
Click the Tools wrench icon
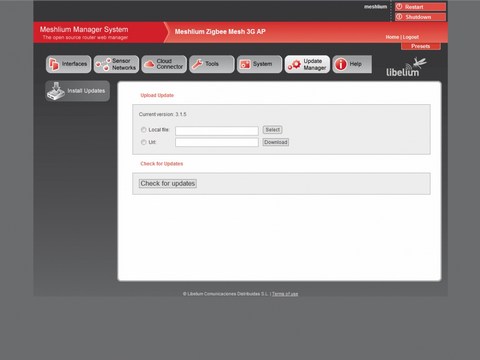pyautogui.click(x=197, y=64)
